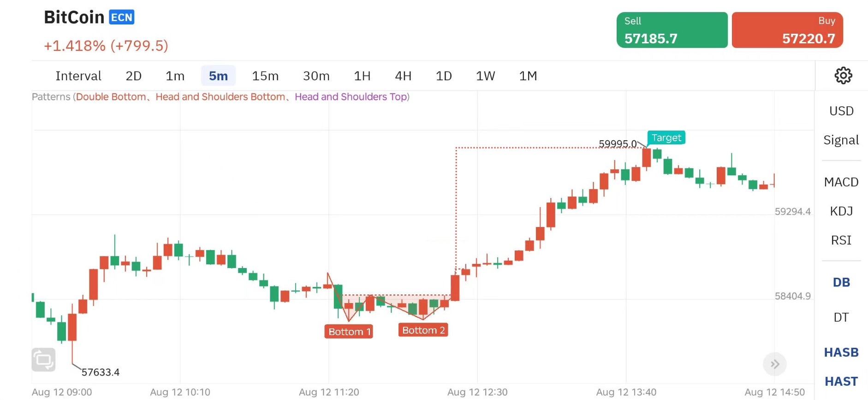
Task: Click the ECN badge next to BitCoin
Action: click(x=121, y=17)
